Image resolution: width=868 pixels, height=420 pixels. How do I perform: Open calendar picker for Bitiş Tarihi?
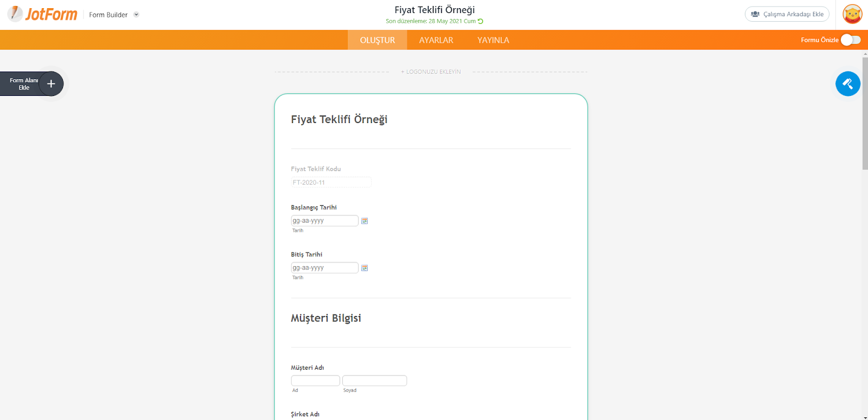[365, 268]
